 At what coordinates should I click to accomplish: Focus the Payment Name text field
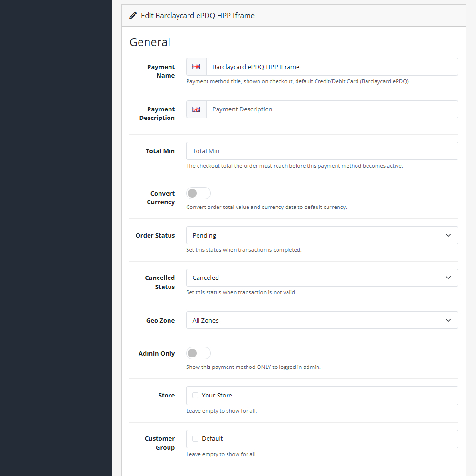click(x=332, y=67)
